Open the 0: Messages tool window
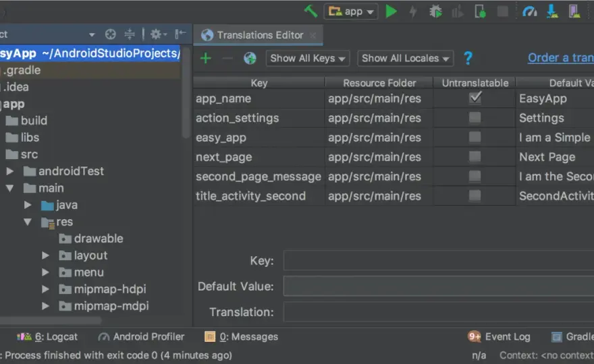 [x=242, y=337]
